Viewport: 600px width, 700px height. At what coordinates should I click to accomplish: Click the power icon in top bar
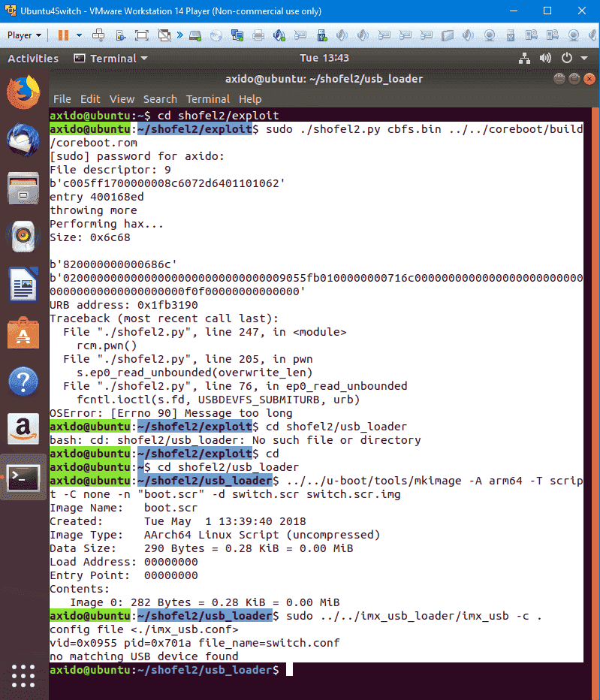(566, 58)
